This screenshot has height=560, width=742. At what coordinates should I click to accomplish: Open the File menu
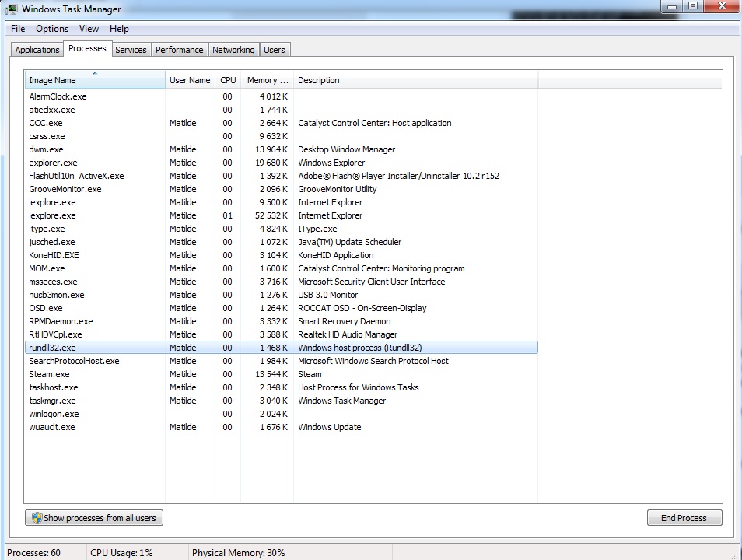(18, 29)
